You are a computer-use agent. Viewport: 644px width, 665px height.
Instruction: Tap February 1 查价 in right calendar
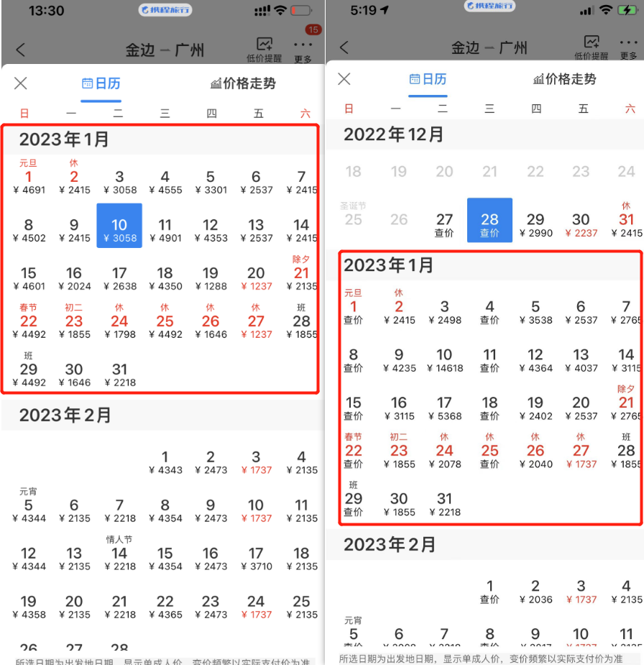(489, 592)
